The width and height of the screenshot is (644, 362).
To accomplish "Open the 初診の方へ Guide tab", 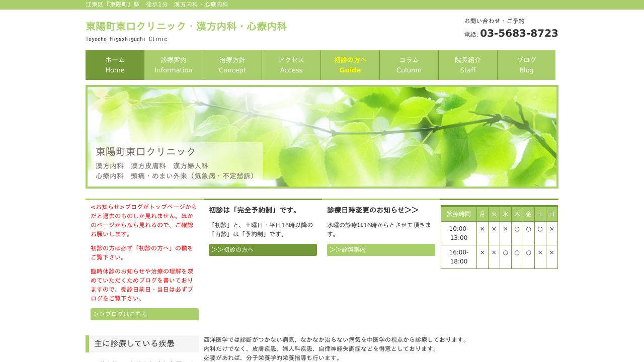I will [x=350, y=65].
